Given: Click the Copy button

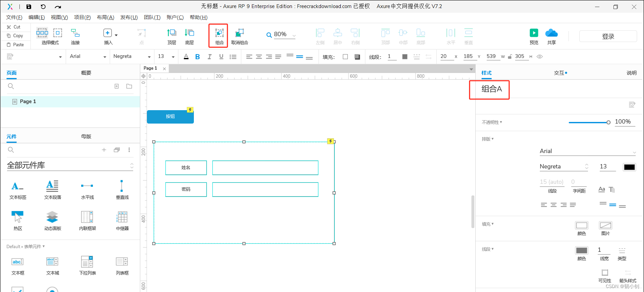Looking at the screenshot, I should [15, 35].
